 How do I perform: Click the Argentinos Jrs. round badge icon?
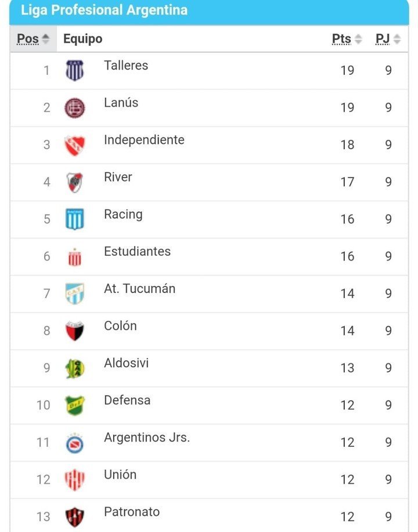coord(74,443)
